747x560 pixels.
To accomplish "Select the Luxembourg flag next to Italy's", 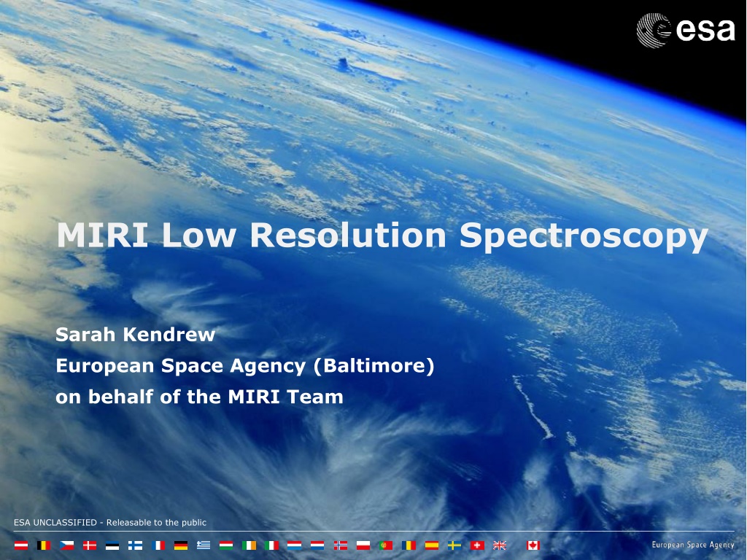I will click(x=294, y=545).
